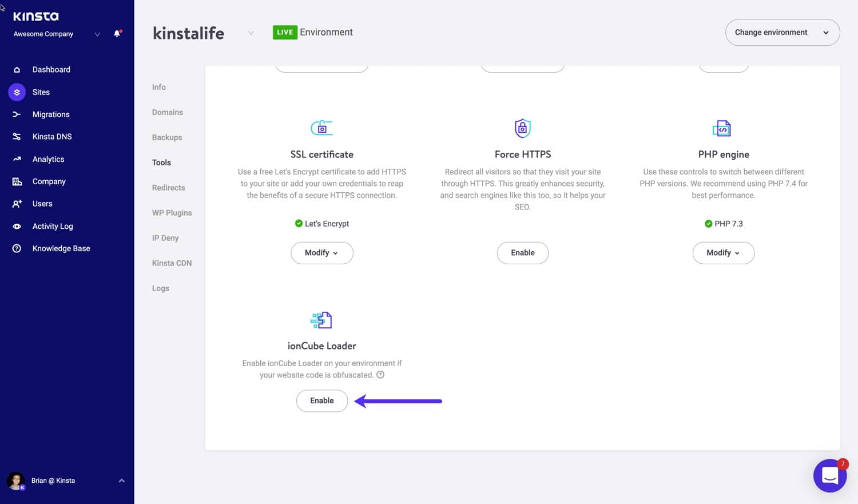
Task: Click the PHP engine document icon
Action: tap(723, 128)
